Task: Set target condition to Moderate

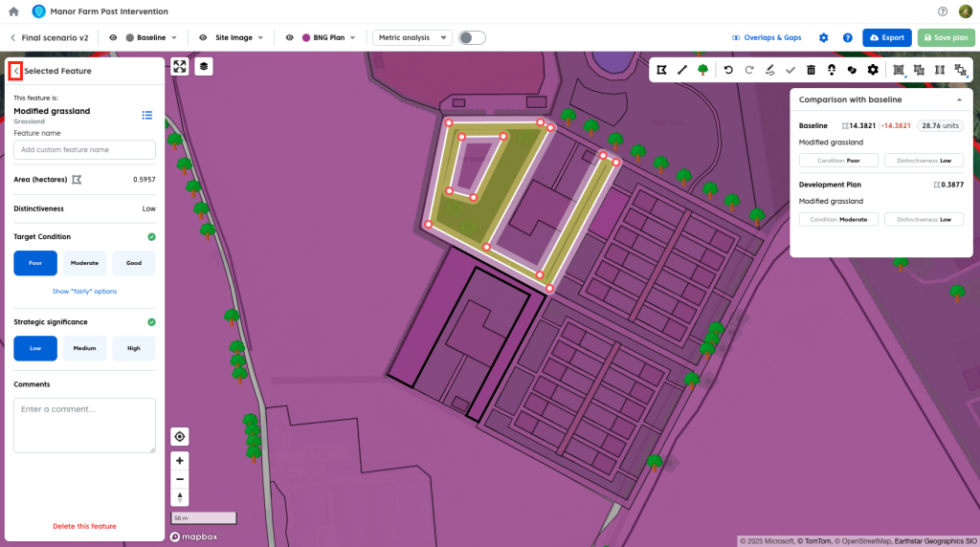Action: [x=84, y=263]
